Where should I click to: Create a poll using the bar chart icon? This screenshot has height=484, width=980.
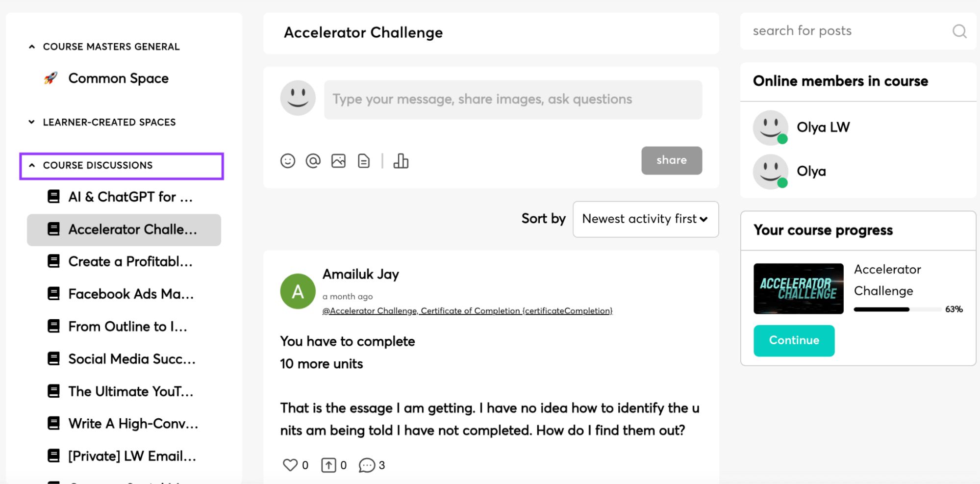pyautogui.click(x=401, y=160)
